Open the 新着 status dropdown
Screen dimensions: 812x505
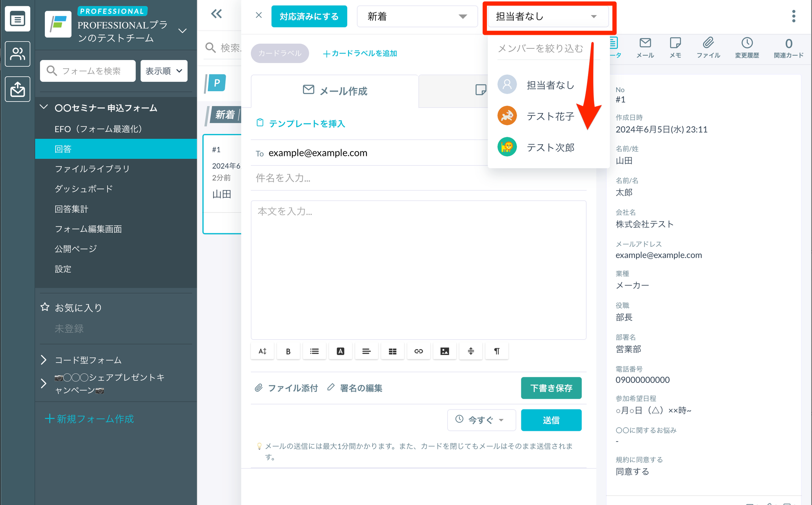tap(417, 17)
